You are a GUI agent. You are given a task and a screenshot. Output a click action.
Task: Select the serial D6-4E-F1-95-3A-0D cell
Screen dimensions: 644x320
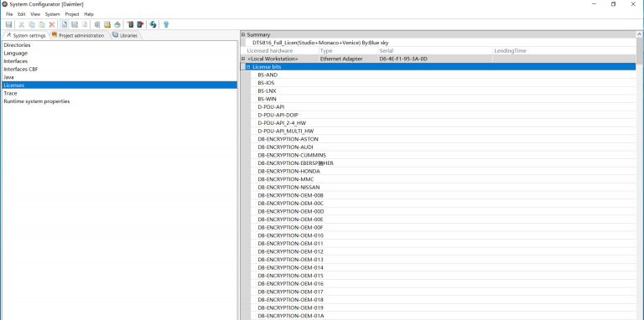[x=435, y=59]
